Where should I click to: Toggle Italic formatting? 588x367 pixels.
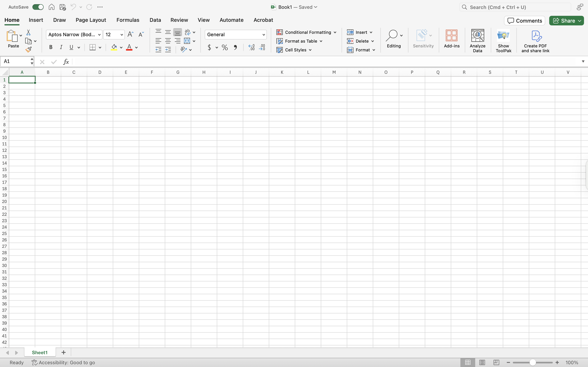61,47
